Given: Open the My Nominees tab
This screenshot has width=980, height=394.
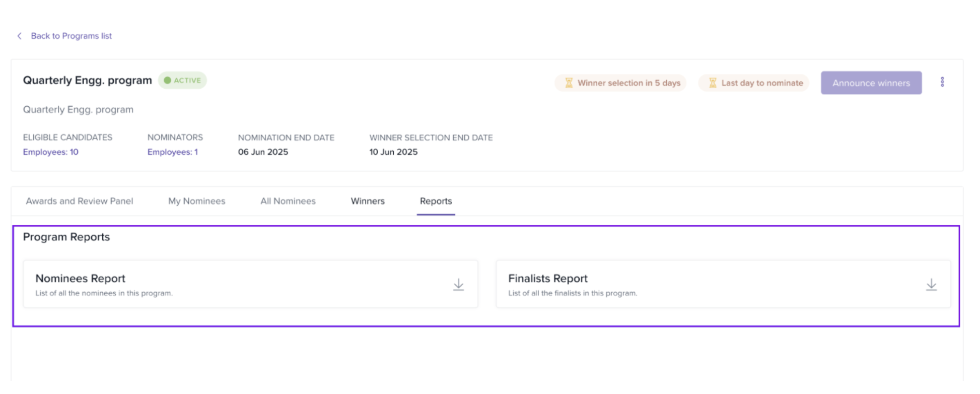Looking at the screenshot, I should tap(196, 201).
